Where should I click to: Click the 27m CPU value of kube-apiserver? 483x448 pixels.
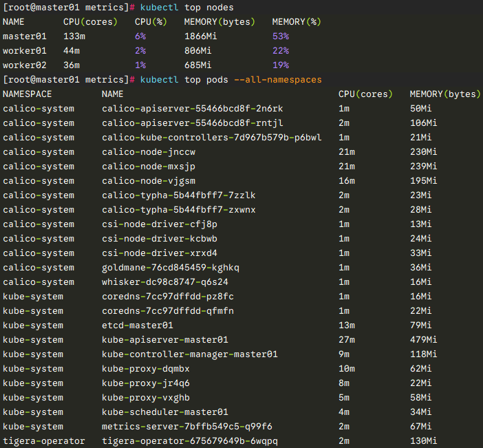[x=347, y=340]
